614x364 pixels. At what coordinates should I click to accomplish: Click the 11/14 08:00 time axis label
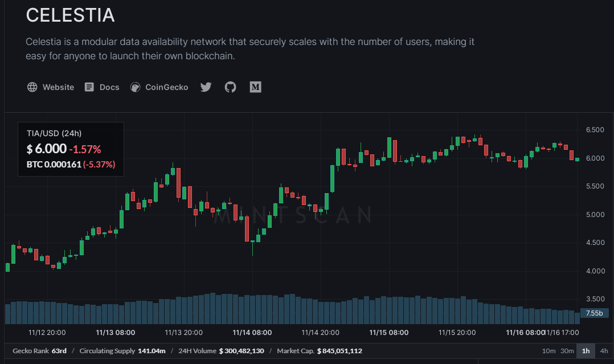[252, 332]
